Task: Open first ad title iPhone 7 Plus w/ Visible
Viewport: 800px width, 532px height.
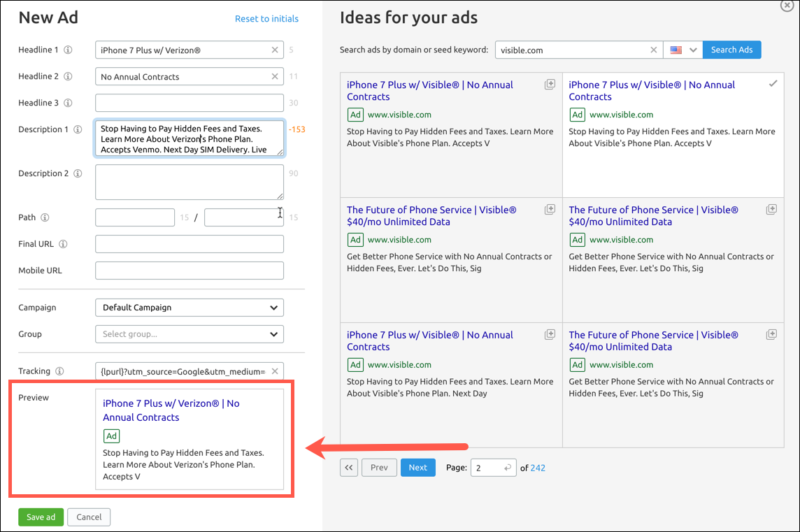Action: pos(430,91)
